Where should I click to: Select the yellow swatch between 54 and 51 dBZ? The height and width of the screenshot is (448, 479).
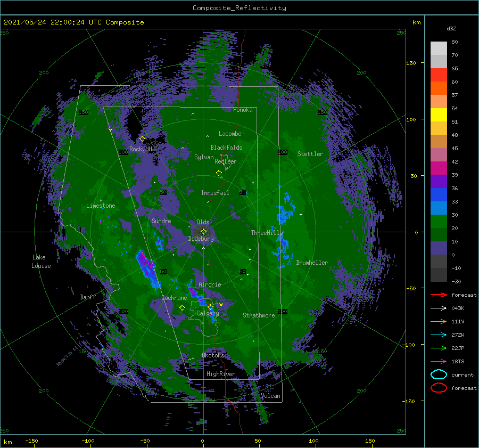pos(439,115)
